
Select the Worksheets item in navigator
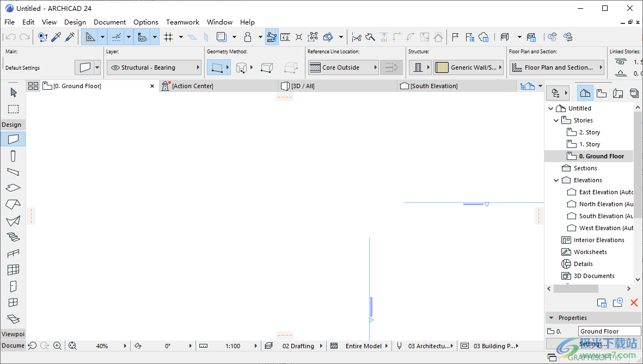coord(590,252)
